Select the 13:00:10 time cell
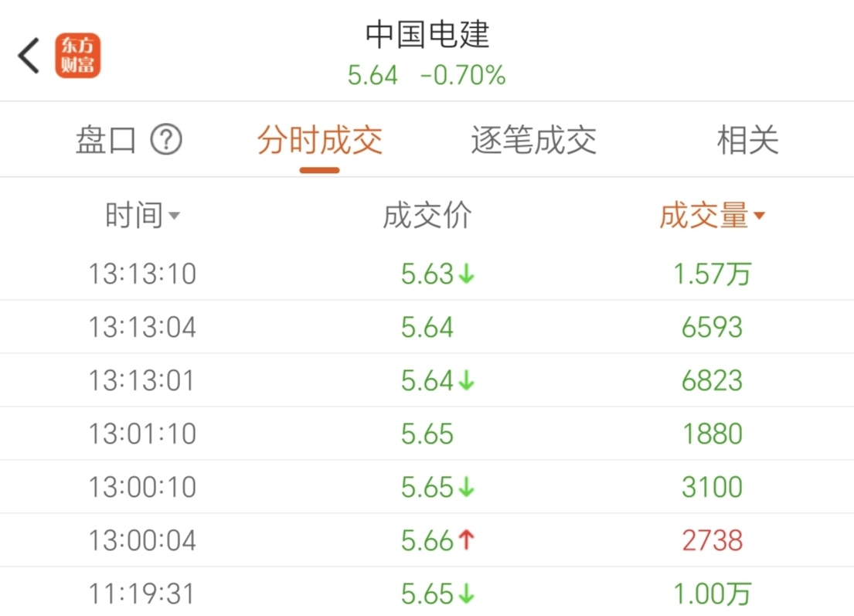This screenshot has width=854, height=616. click(x=142, y=487)
